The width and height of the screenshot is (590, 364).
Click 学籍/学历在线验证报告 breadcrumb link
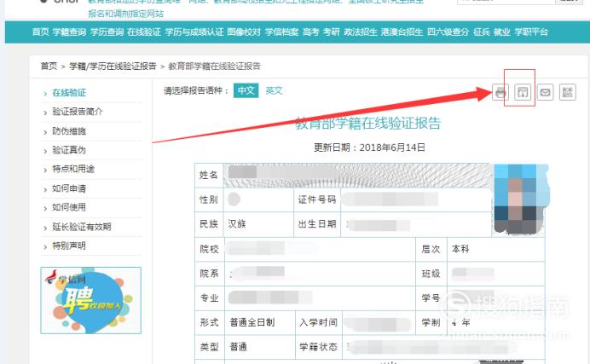pyautogui.click(x=113, y=66)
